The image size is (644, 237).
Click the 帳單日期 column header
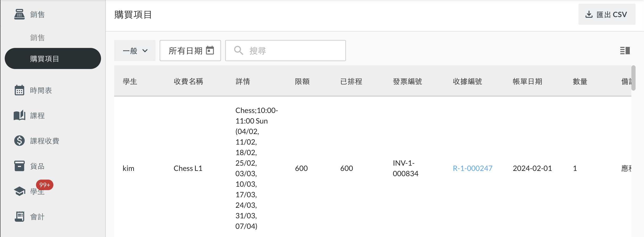click(x=527, y=81)
